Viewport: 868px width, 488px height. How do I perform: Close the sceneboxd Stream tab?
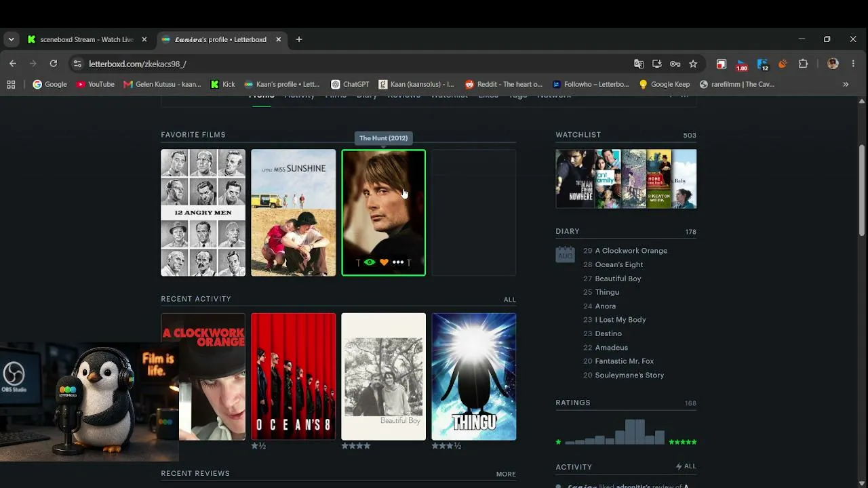[144, 39]
